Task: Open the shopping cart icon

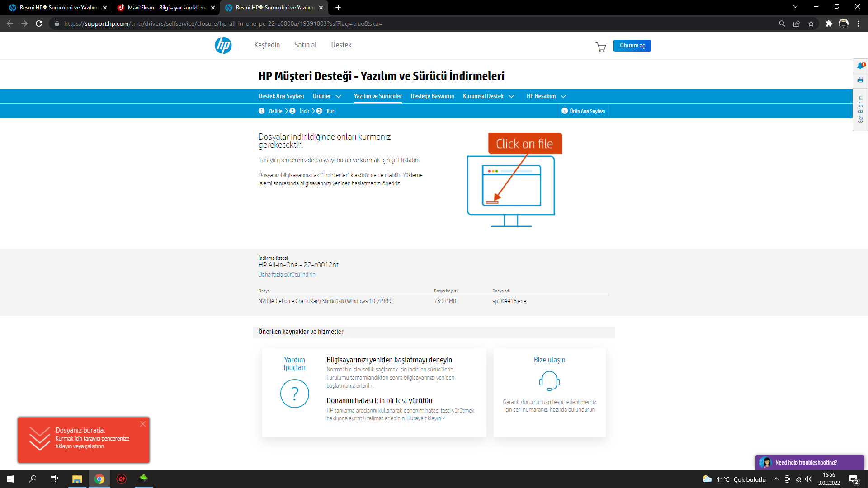Action: (601, 47)
